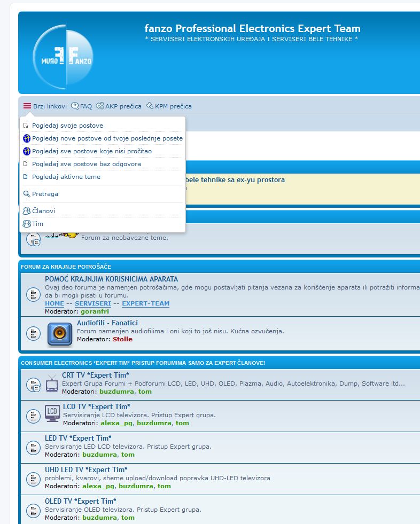Choose Pogledaj sve postove koje nisi pročitao
Viewport: 420px width, 524px height.
coord(91,151)
